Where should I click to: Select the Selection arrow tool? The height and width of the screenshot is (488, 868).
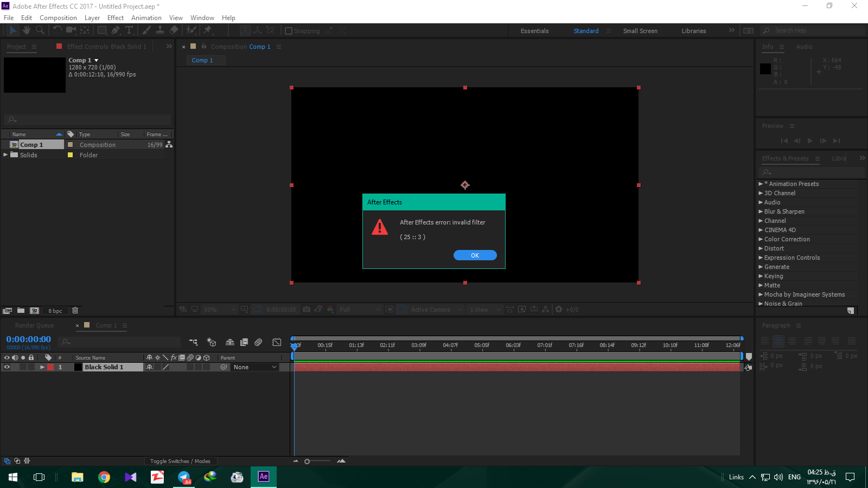click(13, 30)
